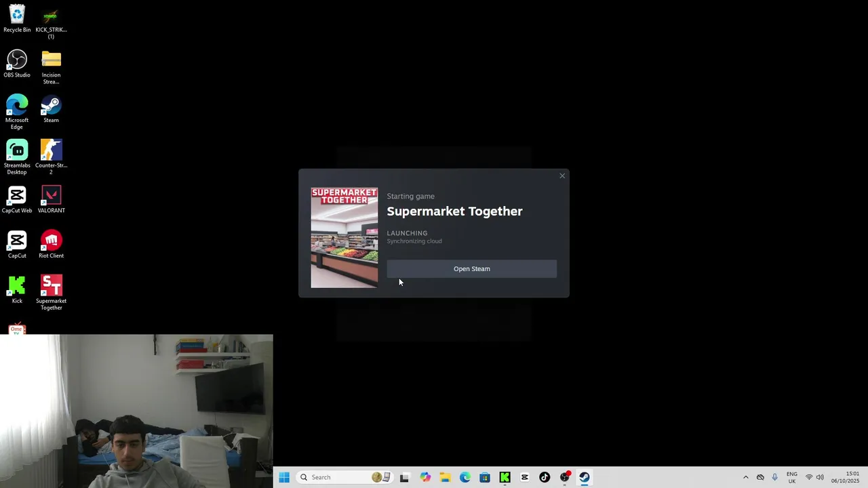Click the Open Steam button
868x488 pixels.
point(472,269)
